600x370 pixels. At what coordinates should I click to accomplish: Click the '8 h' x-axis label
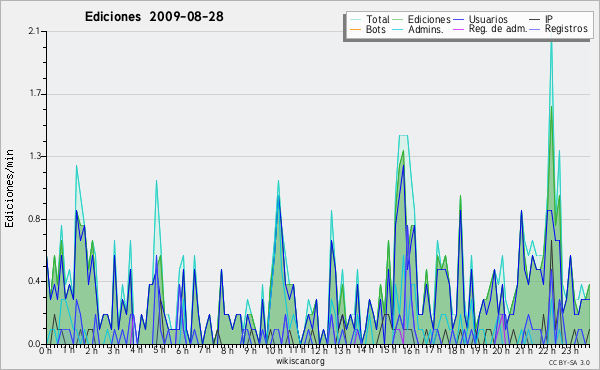point(227,351)
